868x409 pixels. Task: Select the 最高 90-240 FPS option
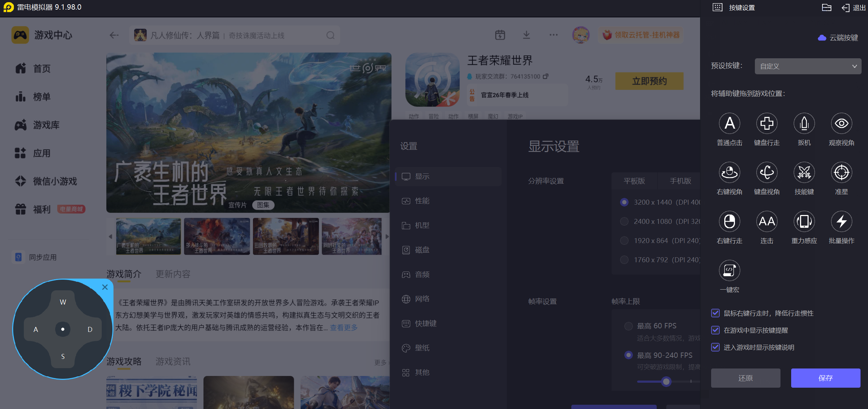click(x=629, y=355)
